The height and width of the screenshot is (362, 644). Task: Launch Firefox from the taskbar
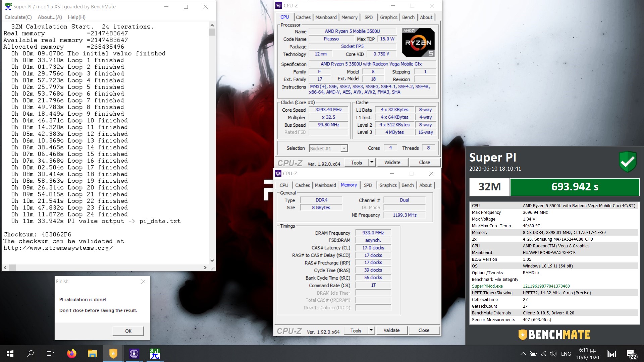pos(71,354)
